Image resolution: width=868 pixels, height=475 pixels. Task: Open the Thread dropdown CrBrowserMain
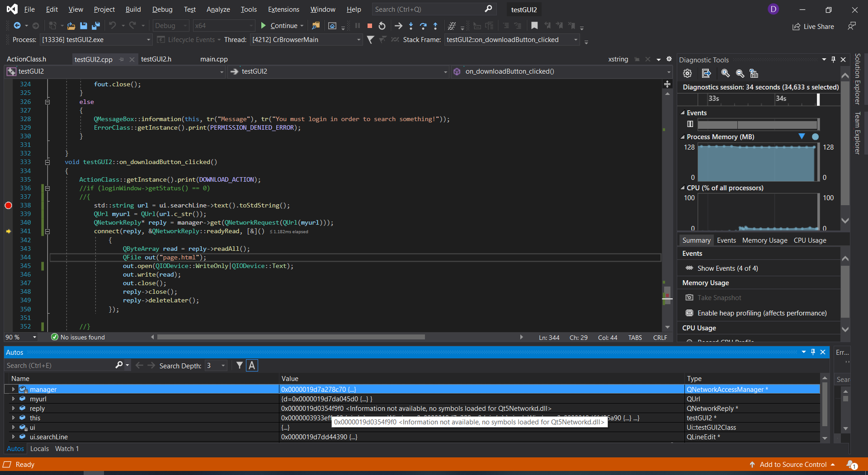point(306,40)
